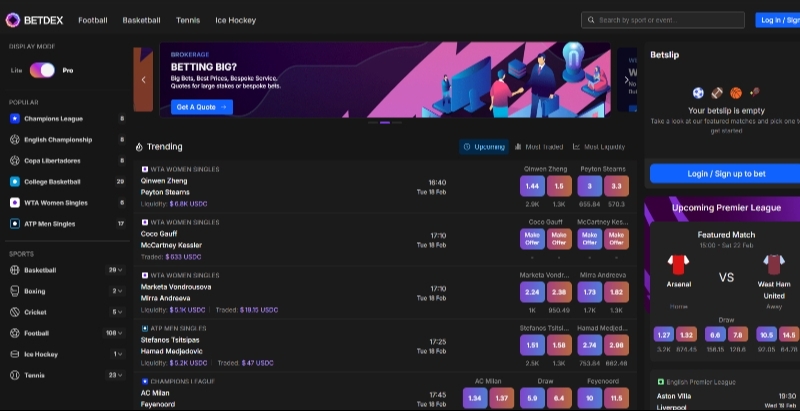800x411 pixels.
Task: Show the next banner slide
Action: (627, 80)
